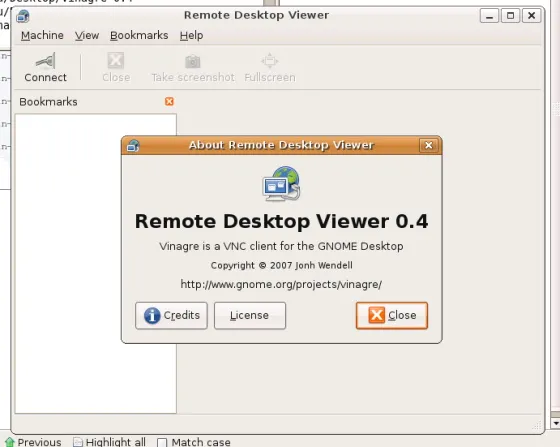Open the Help menu
Image resolution: width=560 pixels, height=447 pixels.
(191, 35)
